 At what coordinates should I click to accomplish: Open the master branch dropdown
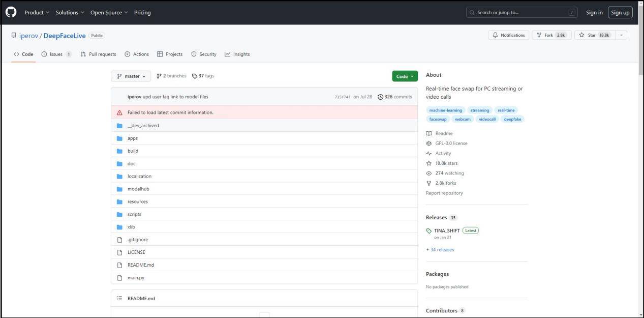131,76
